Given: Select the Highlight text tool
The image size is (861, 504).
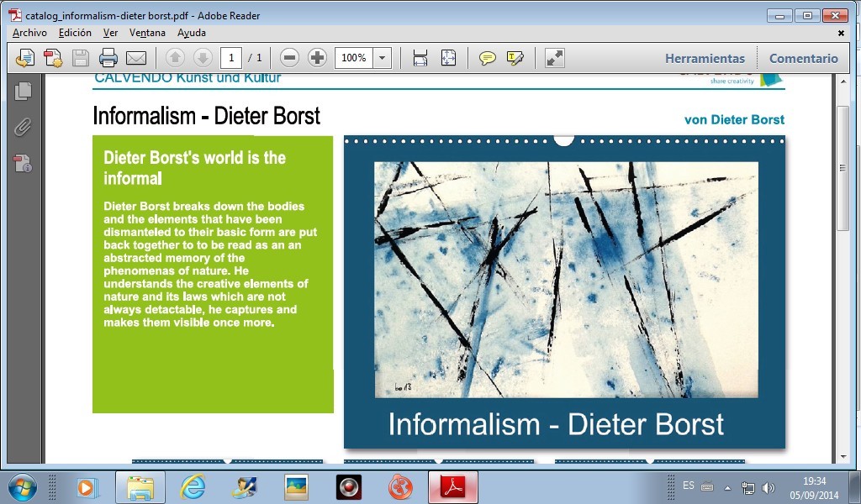Looking at the screenshot, I should click(x=515, y=58).
